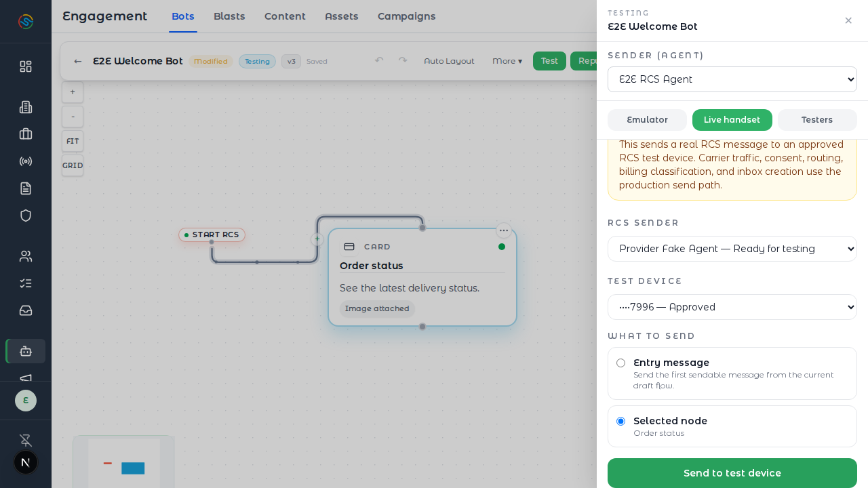This screenshot has width=868, height=488.
Task: Open the Campaigns tab
Action: tap(407, 16)
